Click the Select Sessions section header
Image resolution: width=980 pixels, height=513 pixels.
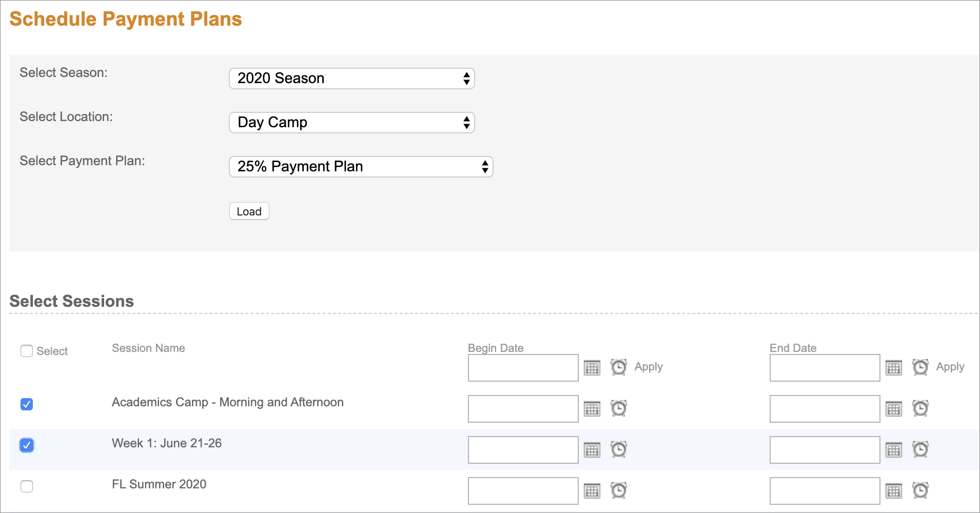point(71,301)
